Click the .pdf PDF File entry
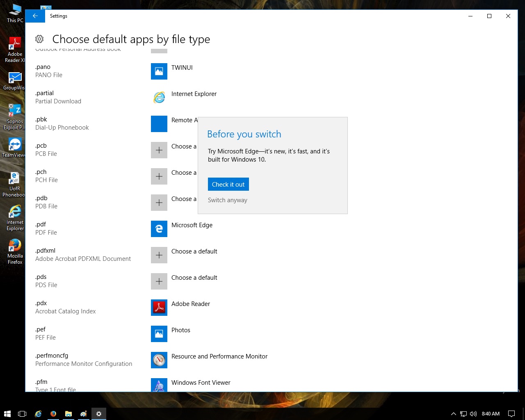This screenshot has width=525, height=420. tap(46, 228)
